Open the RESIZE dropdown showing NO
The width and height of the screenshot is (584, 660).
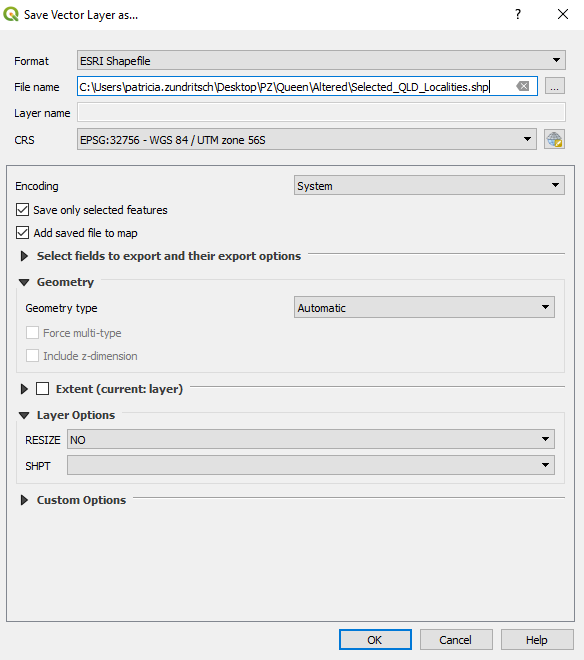click(x=311, y=439)
